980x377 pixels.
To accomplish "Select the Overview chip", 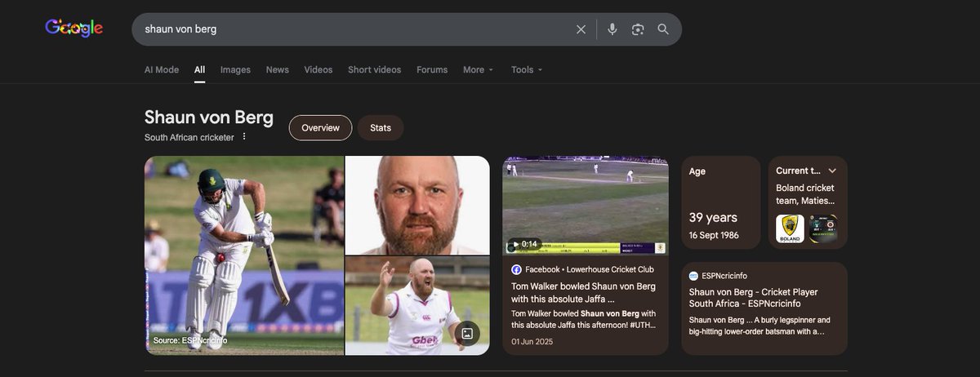I will (320, 128).
